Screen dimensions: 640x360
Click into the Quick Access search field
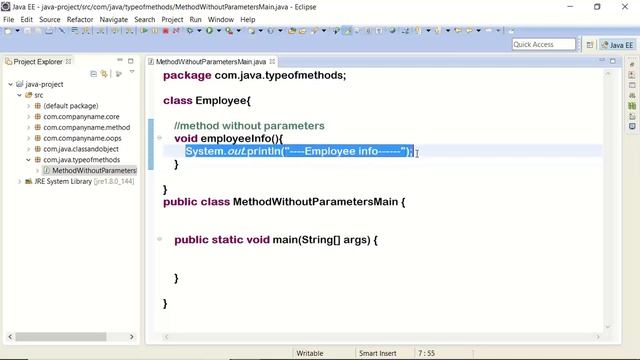click(x=543, y=44)
